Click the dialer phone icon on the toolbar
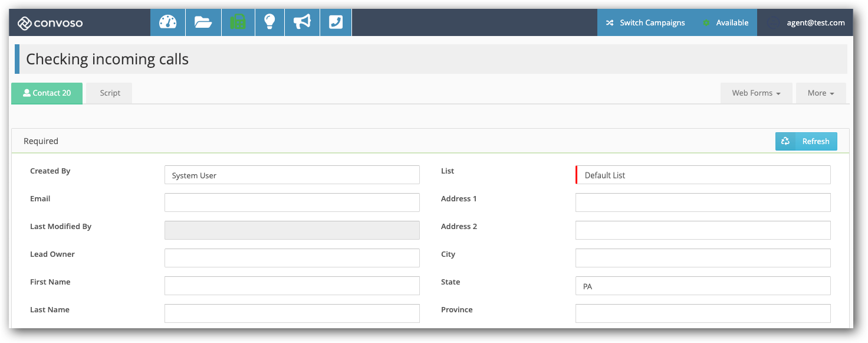Screen dimensions: 868x343 (x=336, y=22)
